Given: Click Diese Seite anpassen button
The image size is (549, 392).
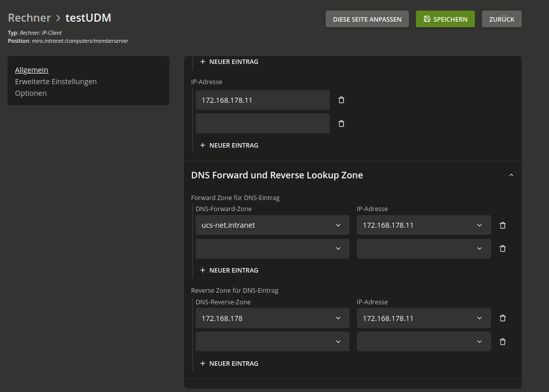Looking at the screenshot, I should click(x=367, y=19).
